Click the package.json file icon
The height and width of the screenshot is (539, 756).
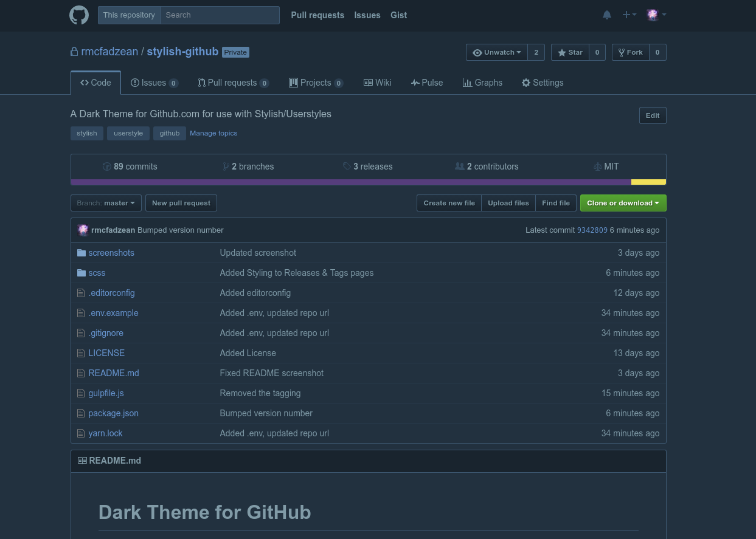tap(81, 413)
